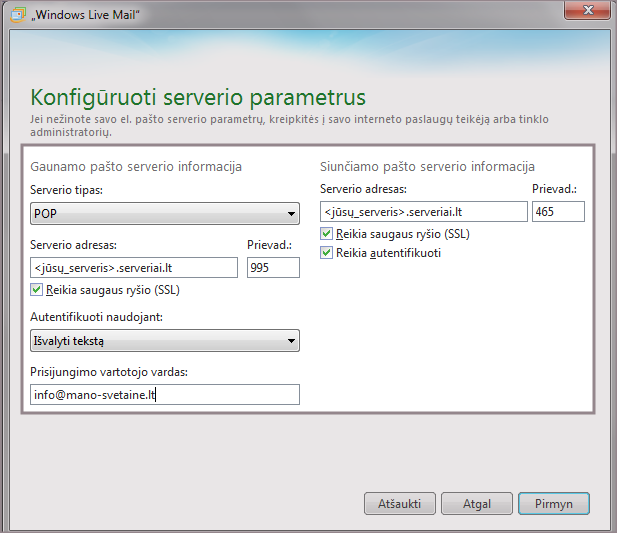This screenshot has height=533, width=617.
Task: Expand the Autentifikuoti naudojant dropdown
Action: pos(165,341)
